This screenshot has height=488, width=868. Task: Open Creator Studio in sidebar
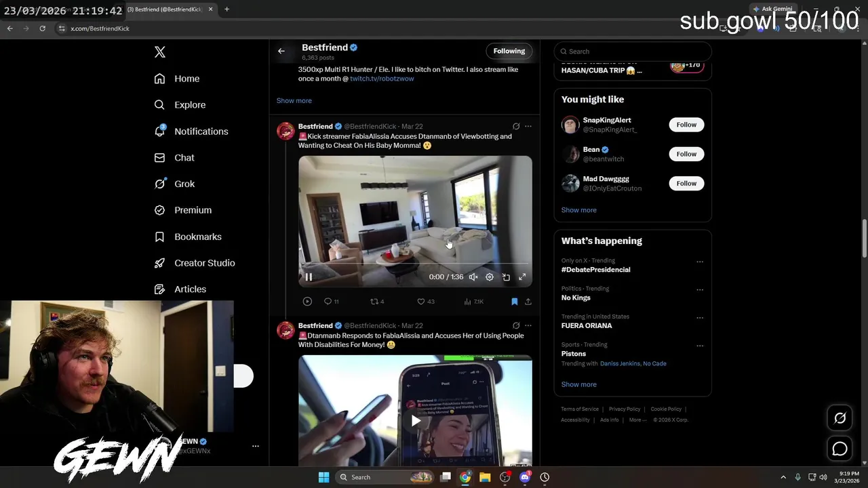coord(195,263)
